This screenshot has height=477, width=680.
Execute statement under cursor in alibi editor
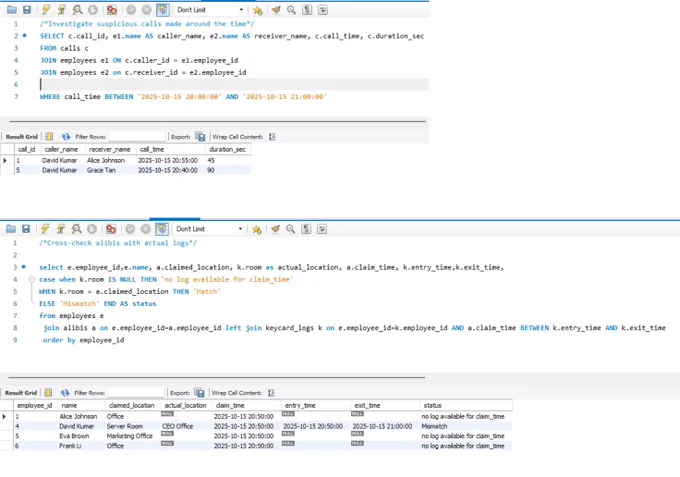point(61,229)
